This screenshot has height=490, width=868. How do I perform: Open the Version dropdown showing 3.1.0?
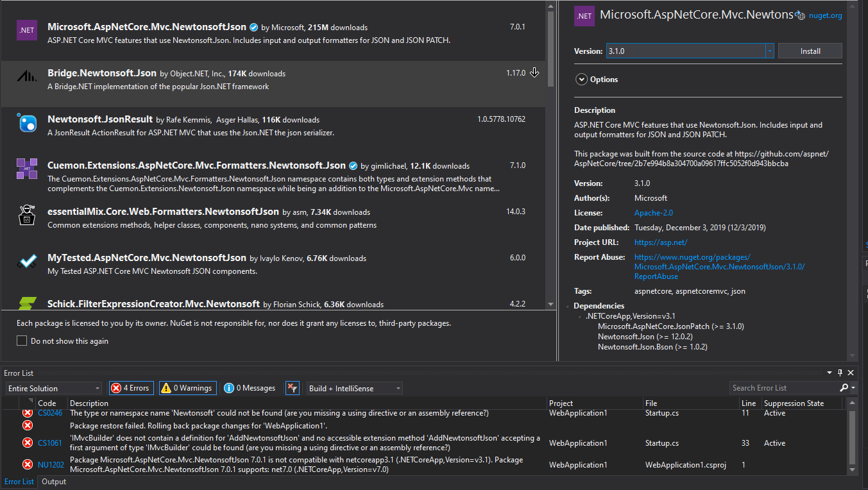(x=769, y=50)
